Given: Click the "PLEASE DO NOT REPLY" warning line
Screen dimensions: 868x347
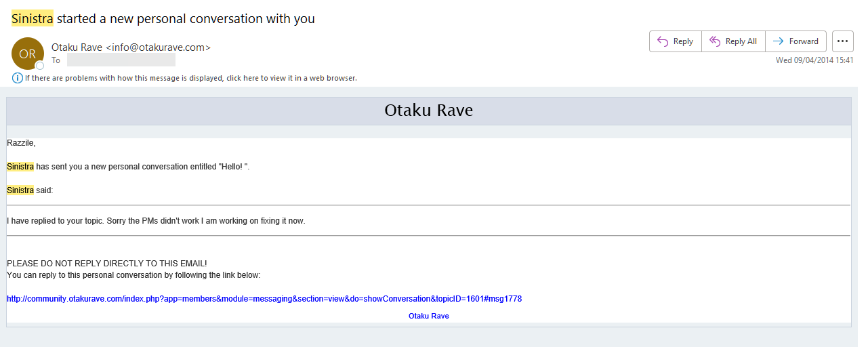Looking at the screenshot, I should pyautogui.click(x=106, y=263).
